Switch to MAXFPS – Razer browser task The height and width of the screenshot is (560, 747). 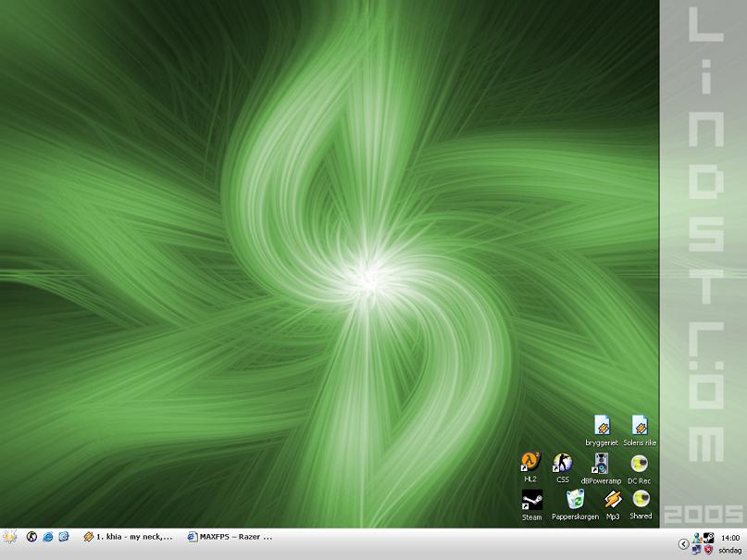[230, 537]
